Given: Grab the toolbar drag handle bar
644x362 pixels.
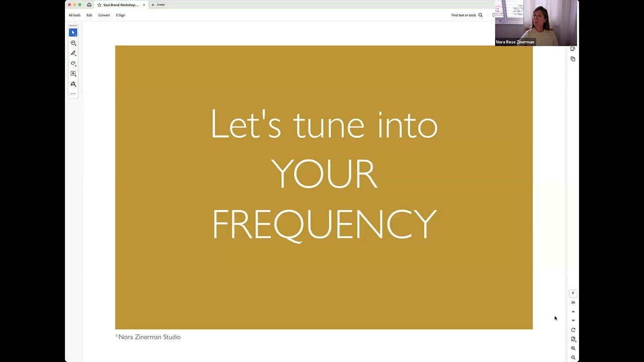Looking at the screenshot, I should (73, 26).
